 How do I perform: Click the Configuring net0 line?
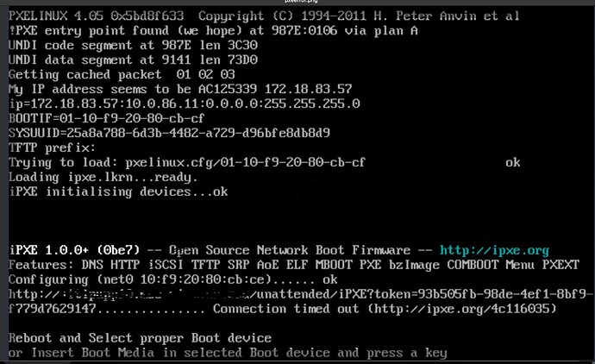(173, 279)
